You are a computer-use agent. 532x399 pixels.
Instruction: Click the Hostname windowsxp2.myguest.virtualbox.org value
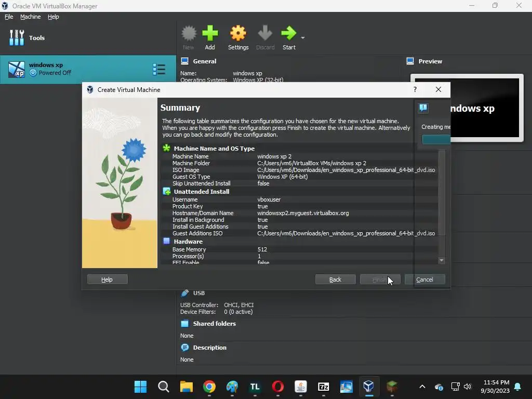pyautogui.click(x=303, y=213)
